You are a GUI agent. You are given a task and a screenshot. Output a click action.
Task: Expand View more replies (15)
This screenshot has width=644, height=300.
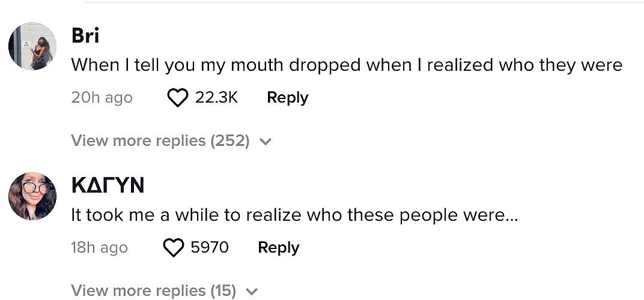(153, 291)
